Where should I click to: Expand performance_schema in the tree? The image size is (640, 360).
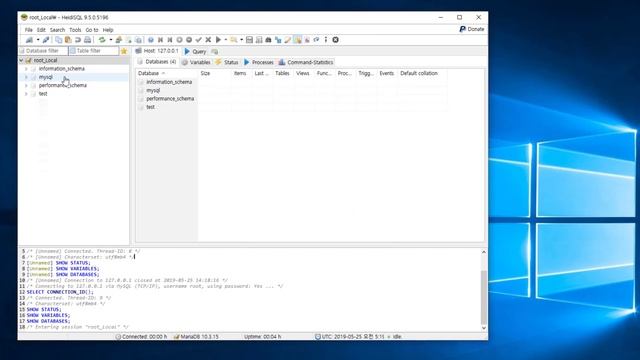27,85
